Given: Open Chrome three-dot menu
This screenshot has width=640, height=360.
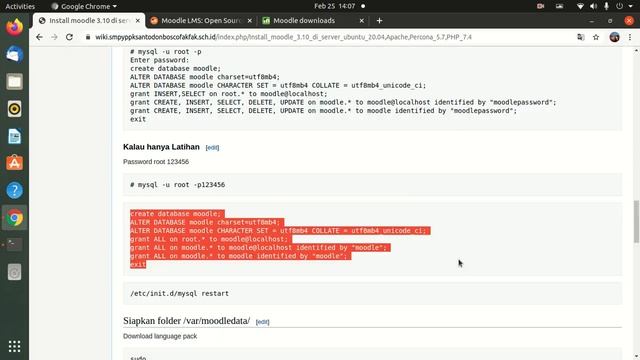Looking at the screenshot, I should 630,37.
